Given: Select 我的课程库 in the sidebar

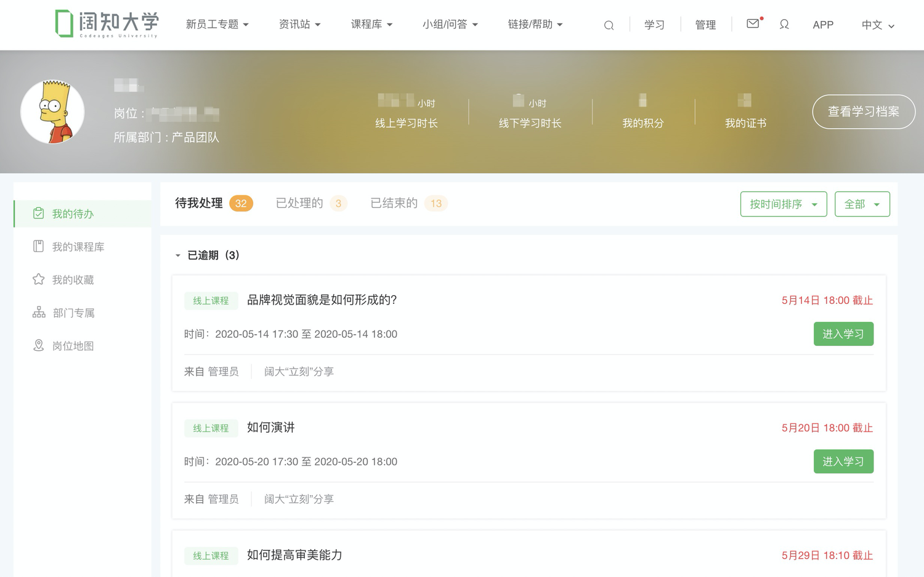Looking at the screenshot, I should pos(83,247).
